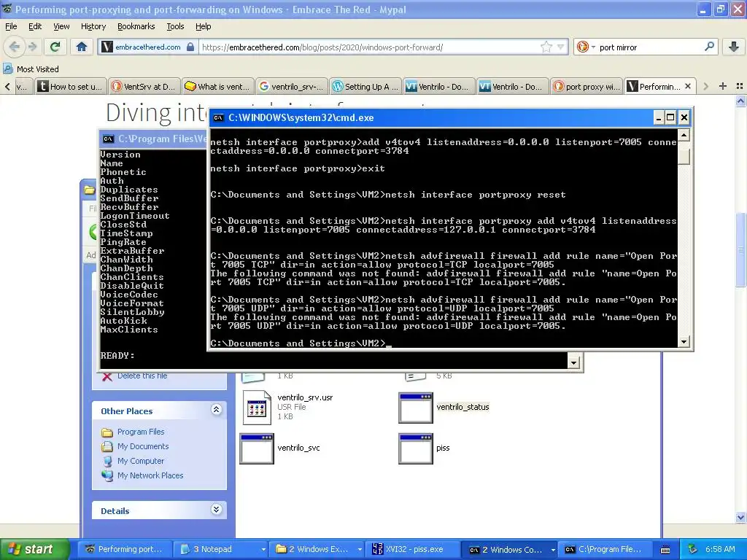Screen dimensions: 747x560
Task: Open the Help menu
Action: [x=203, y=26]
